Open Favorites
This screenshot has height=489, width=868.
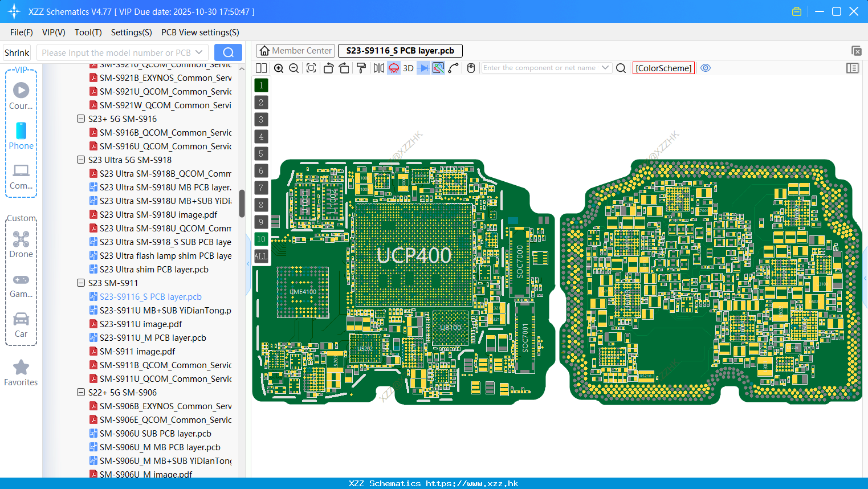tap(21, 373)
